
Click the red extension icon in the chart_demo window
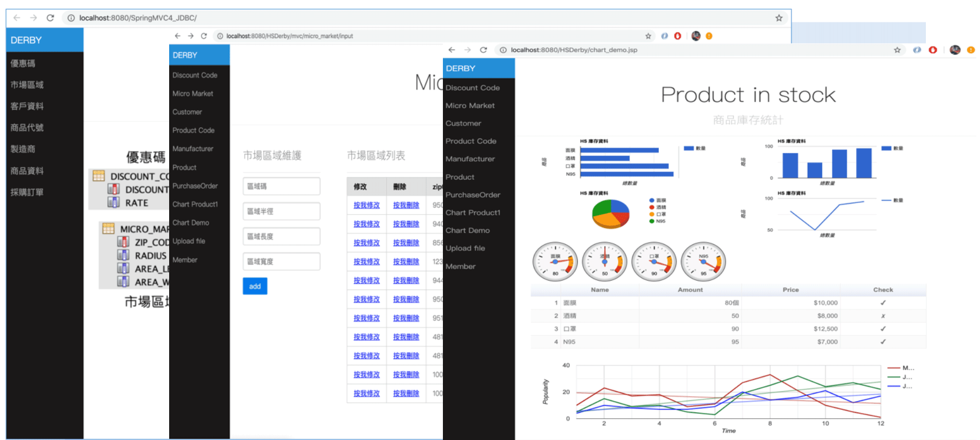pyautogui.click(x=933, y=50)
